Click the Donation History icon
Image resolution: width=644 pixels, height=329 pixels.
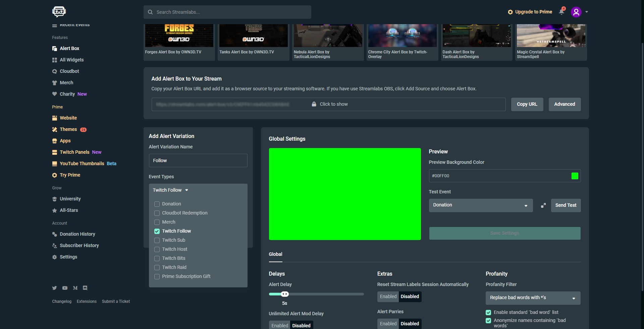click(55, 234)
